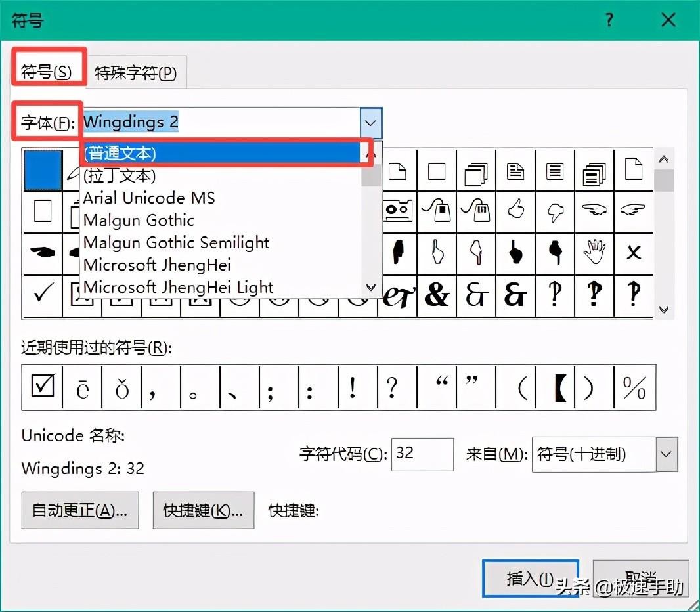This screenshot has height=612, width=700.
Task: Click the 插入(I) button
Action: 531,580
